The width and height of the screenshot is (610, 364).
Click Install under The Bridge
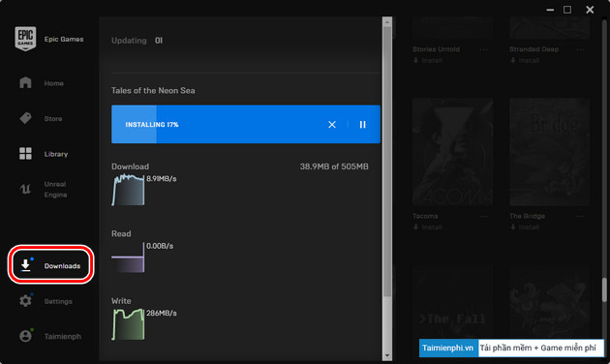(529, 227)
